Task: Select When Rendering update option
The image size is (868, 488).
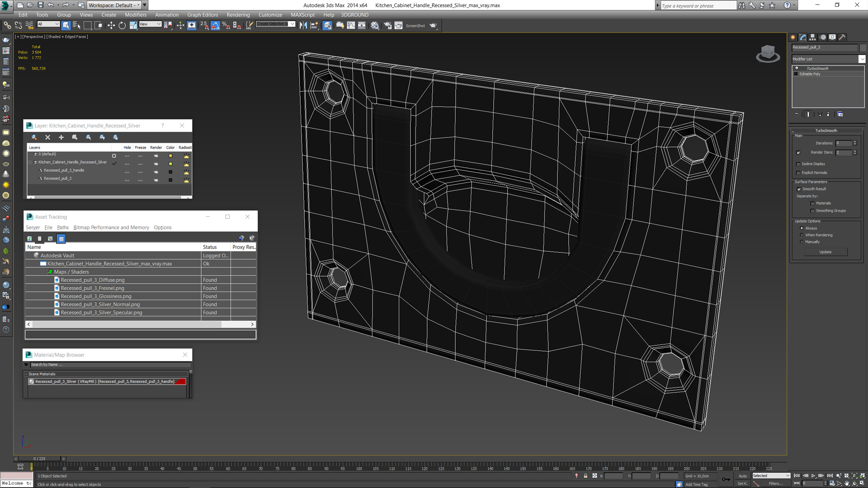Action: [802, 235]
